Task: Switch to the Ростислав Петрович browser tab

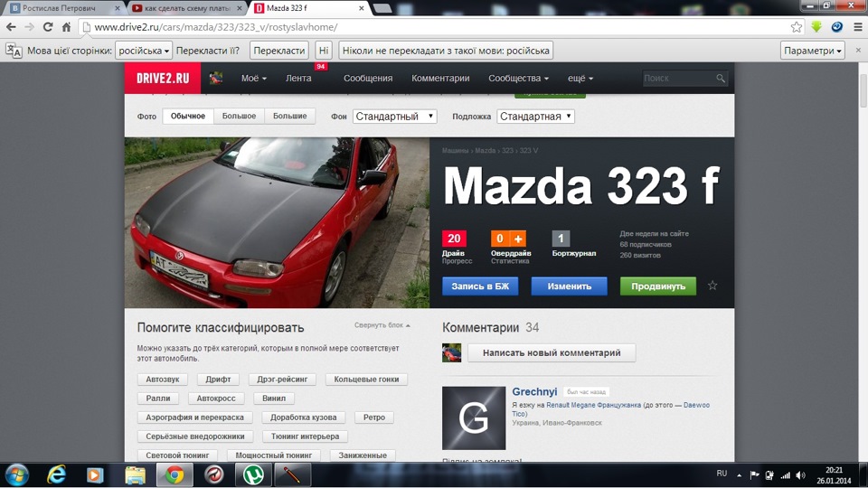Action: (65, 8)
